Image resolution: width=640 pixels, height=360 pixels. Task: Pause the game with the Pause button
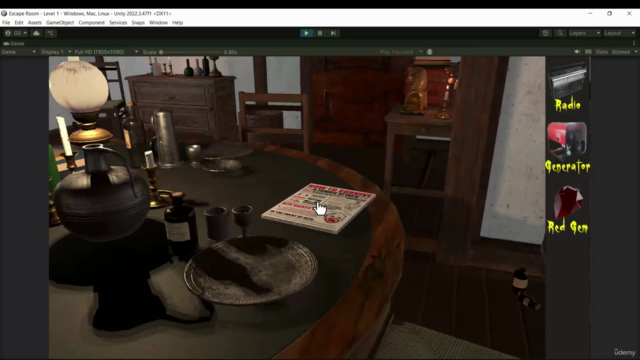coord(320,33)
